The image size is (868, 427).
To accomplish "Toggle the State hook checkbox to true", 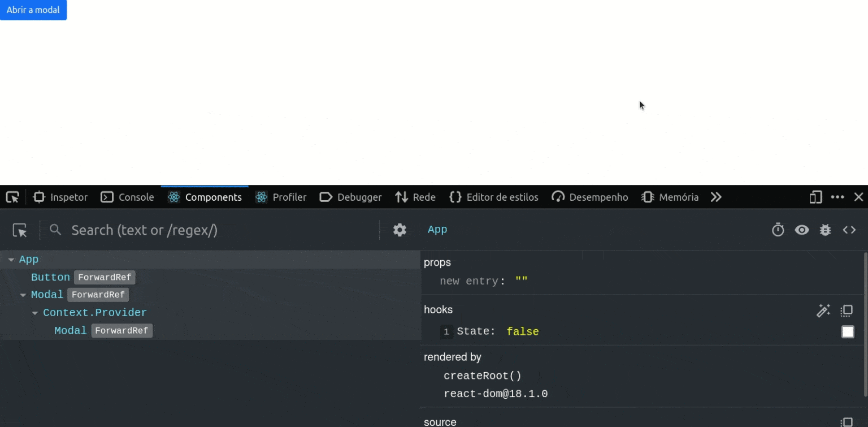I will pyautogui.click(x=848, y=332).
